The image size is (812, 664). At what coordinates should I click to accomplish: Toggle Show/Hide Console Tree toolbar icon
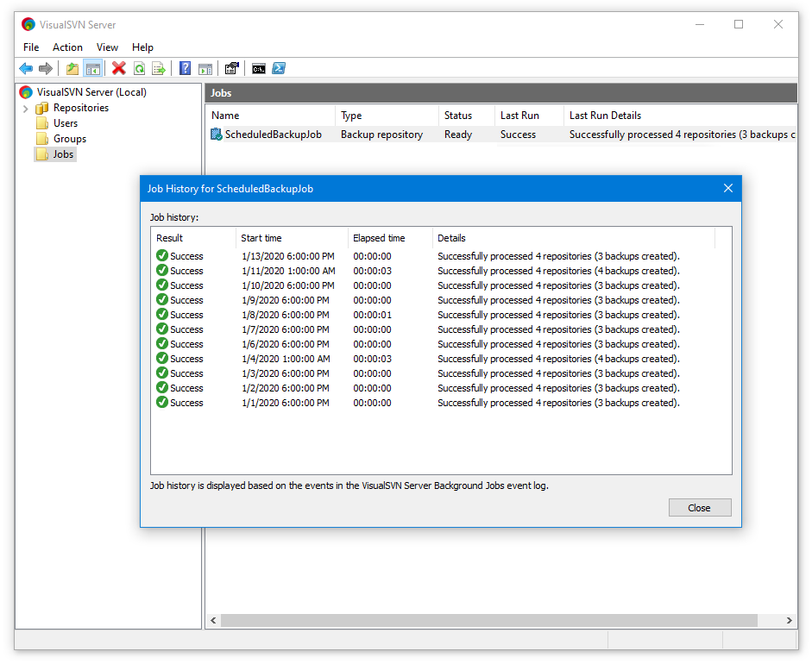tap(93, 69)
